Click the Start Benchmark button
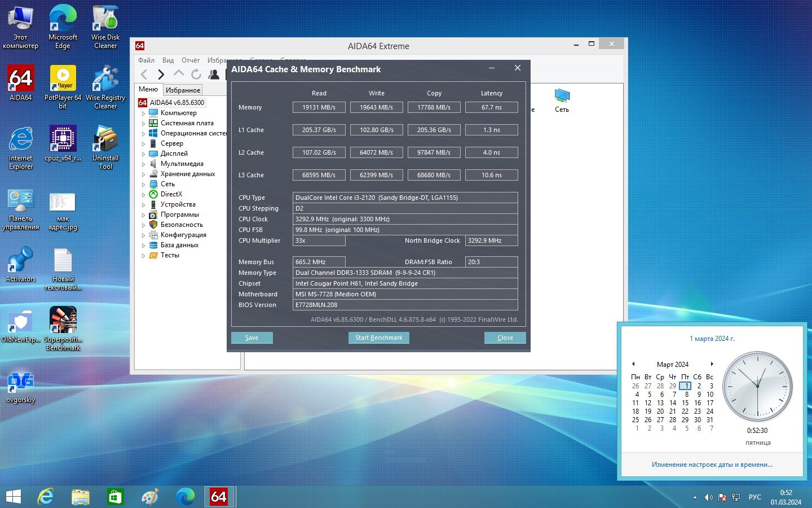This screenshot has height=508, width=812. [x=379, y=338]
